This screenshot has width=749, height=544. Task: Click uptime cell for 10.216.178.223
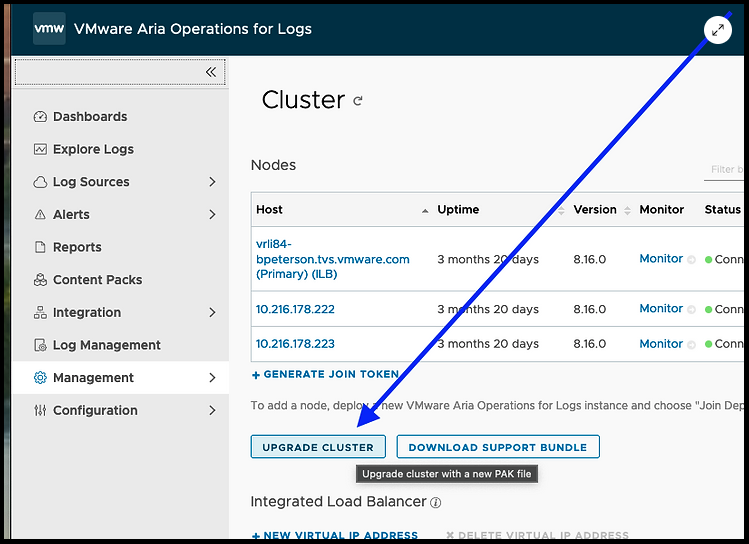coord(488,343)
